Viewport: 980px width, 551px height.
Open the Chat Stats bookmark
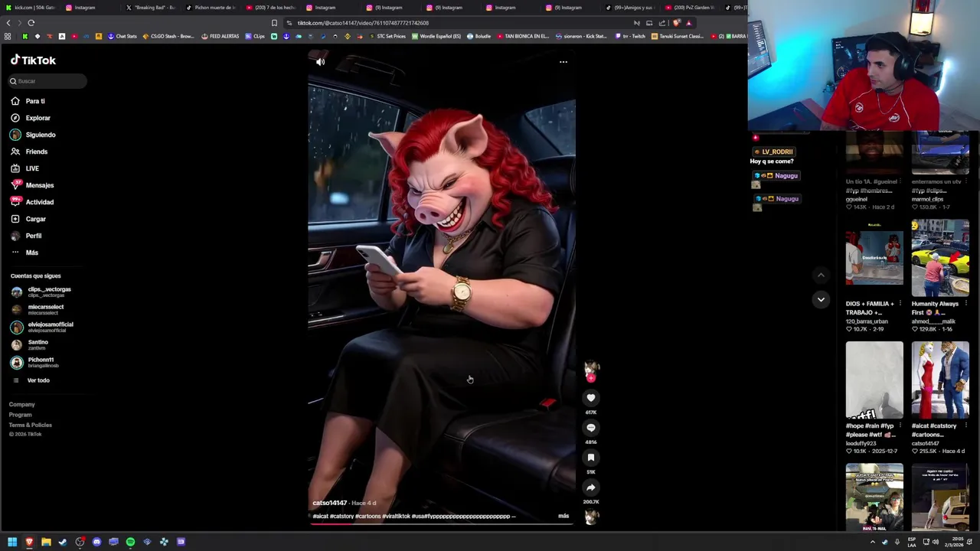(122, 36)
